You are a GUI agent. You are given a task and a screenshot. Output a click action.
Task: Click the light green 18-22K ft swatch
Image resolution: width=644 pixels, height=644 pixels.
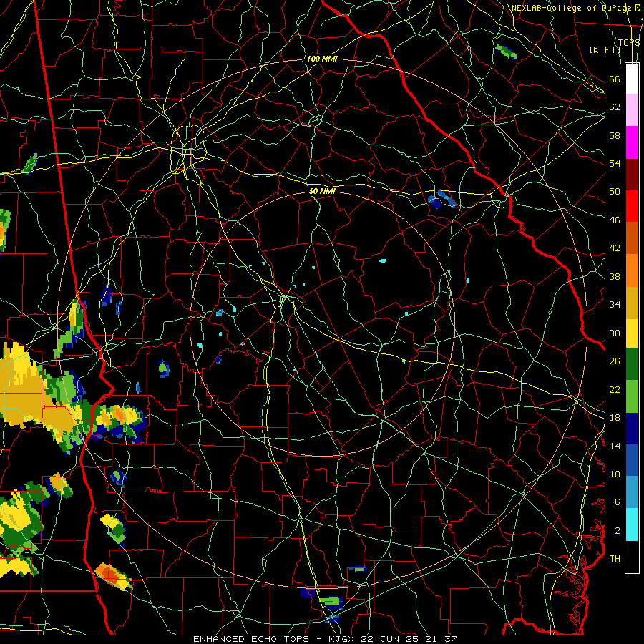point(632,396)
